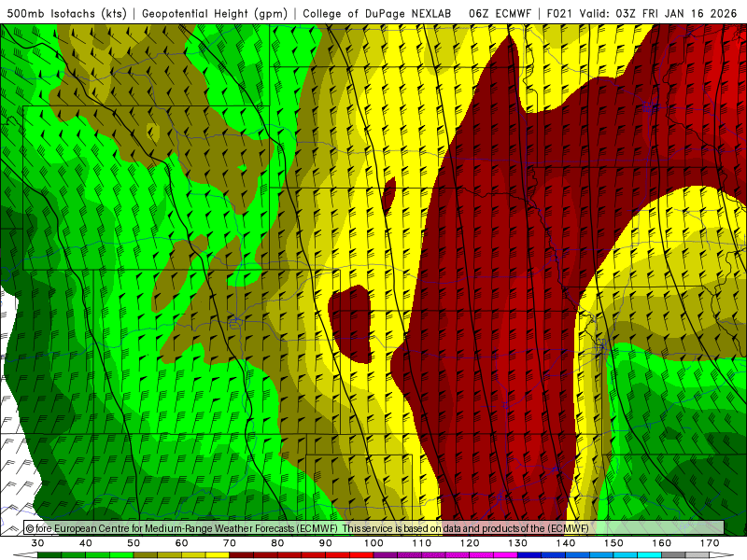Click the '150' label on the color scale
Screen dimensions: 747x560
613,543
